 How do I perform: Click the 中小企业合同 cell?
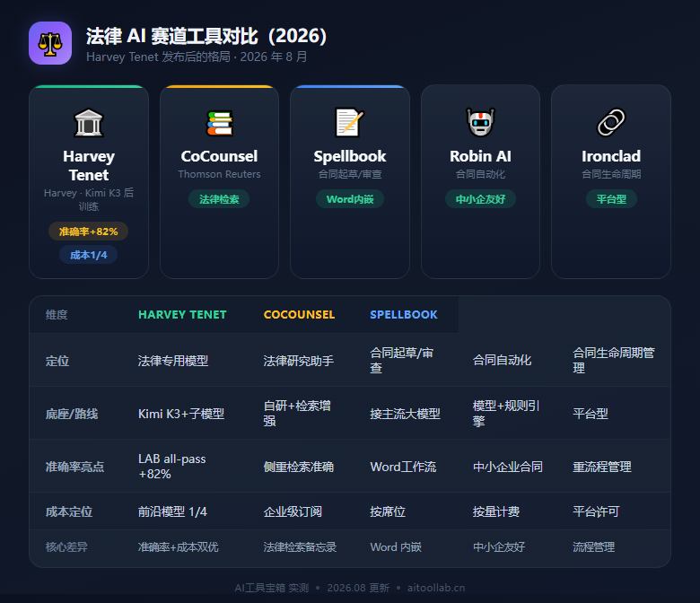coord(508,467)
